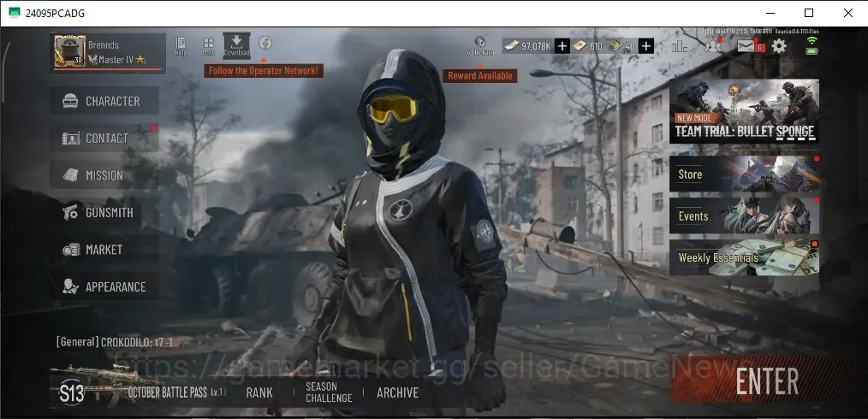Click the player avatar portrait

[69, 51]
